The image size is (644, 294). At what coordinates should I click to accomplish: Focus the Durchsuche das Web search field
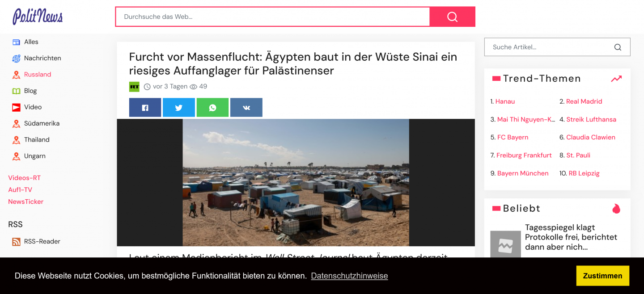[x=272, y=17]
